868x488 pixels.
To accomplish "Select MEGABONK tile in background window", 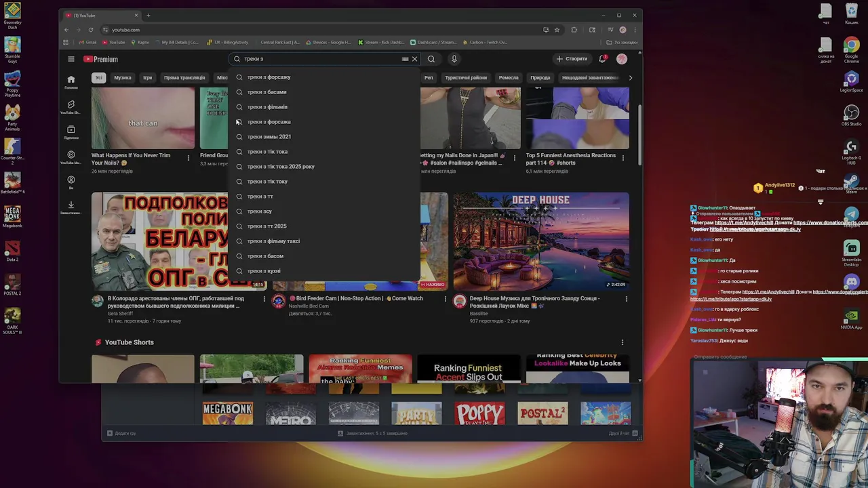I will tap(228, 413).
